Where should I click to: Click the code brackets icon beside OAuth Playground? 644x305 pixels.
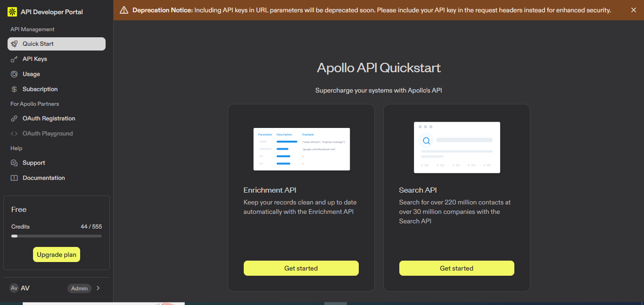[14, 134]
